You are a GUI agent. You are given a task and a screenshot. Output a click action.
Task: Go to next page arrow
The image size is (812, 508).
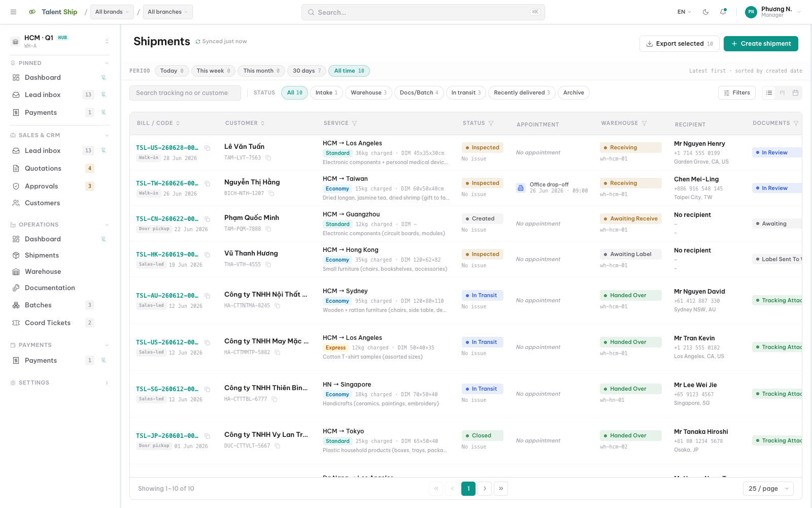point(485,489)
